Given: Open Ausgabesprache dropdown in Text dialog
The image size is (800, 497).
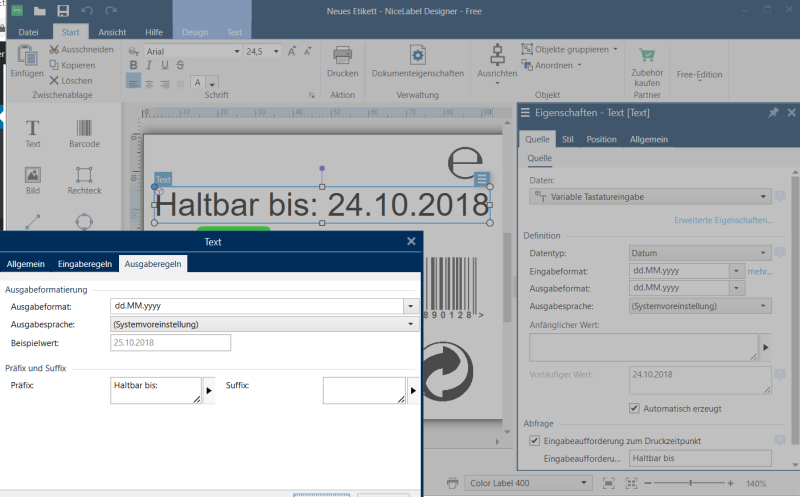Looking at the screenshot, I should click(411, 324).
